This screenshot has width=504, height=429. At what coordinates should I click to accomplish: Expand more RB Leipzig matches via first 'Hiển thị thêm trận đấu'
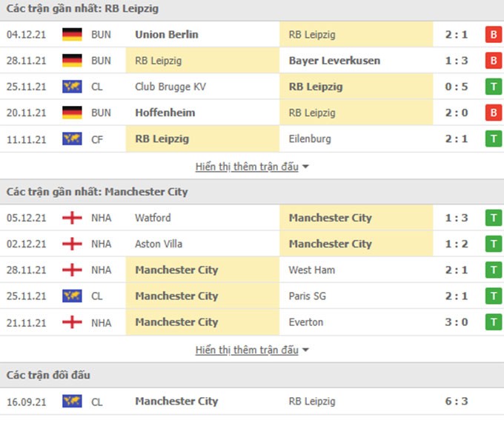247,167
